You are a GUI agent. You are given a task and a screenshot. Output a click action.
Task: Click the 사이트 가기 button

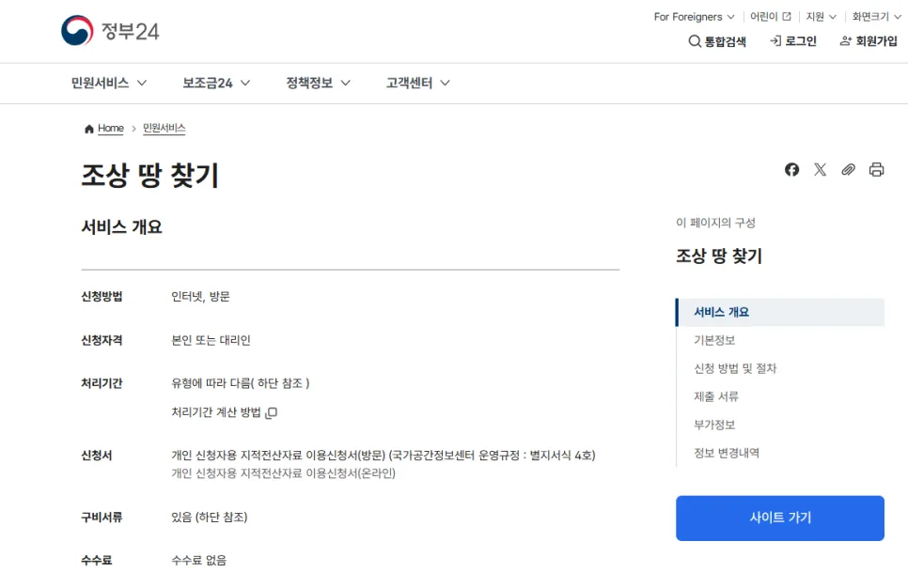tap(779, 518)
